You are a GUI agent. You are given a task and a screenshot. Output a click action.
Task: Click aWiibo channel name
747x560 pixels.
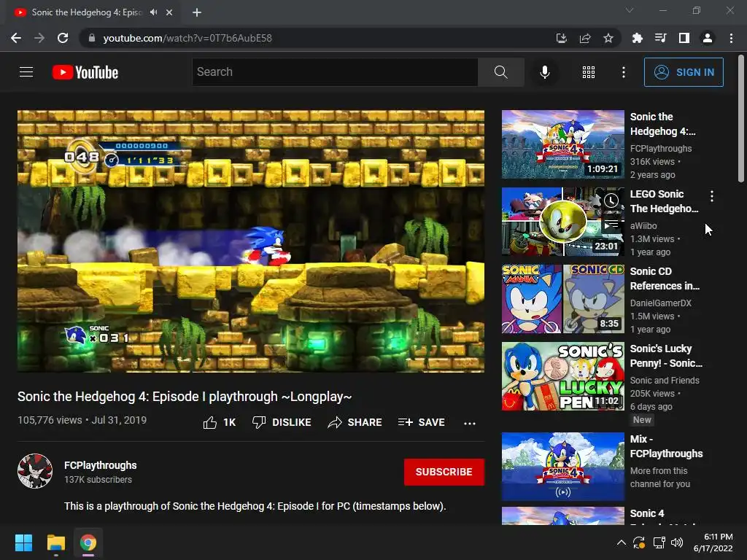coord(643,226)
